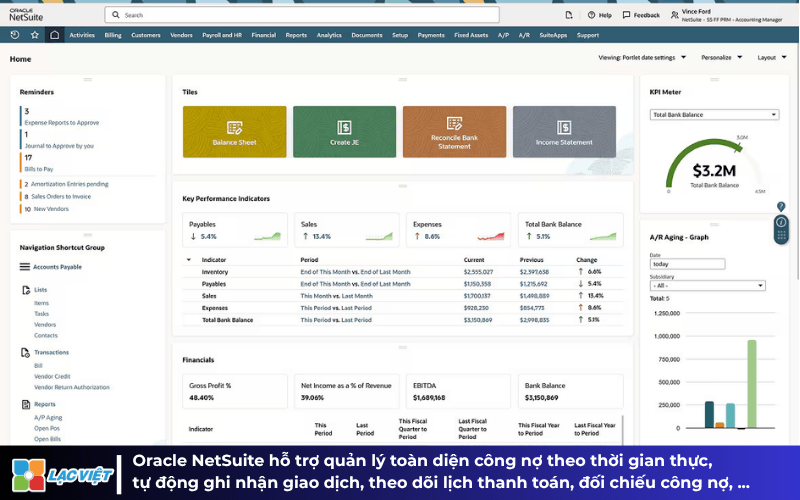Open the Subsidiary All dropdown
The image size is (800, 500).
click(708, 286)
